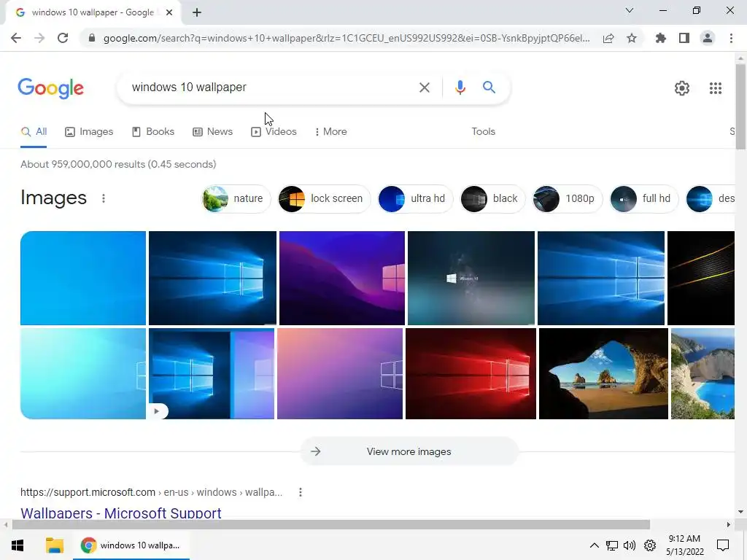Screen dimensions: 747x560
Task: Open the tab search dropdown arrow
Action: tap(630, 10)
